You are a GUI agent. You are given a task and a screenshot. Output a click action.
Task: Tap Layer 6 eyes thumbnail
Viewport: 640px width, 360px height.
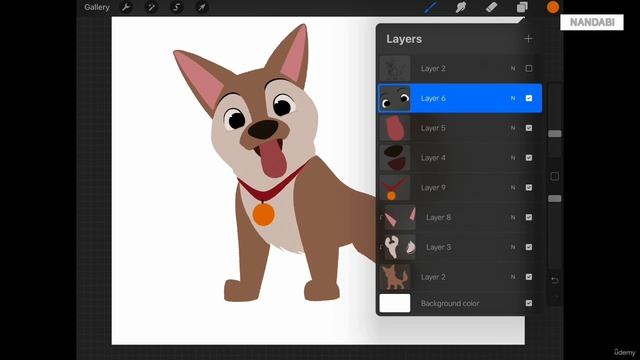coord(395,98)
